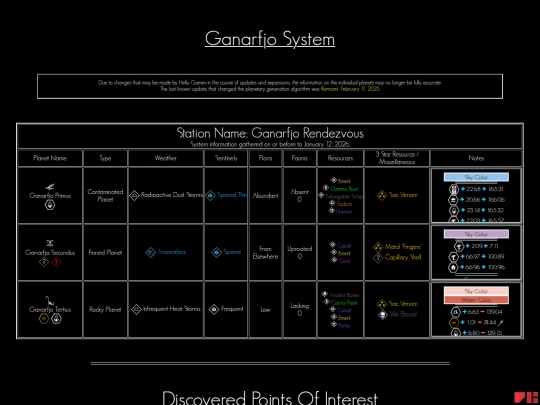Click the Resources column header
The height and width of the screenshot is (405, 540).
[340, 158]
